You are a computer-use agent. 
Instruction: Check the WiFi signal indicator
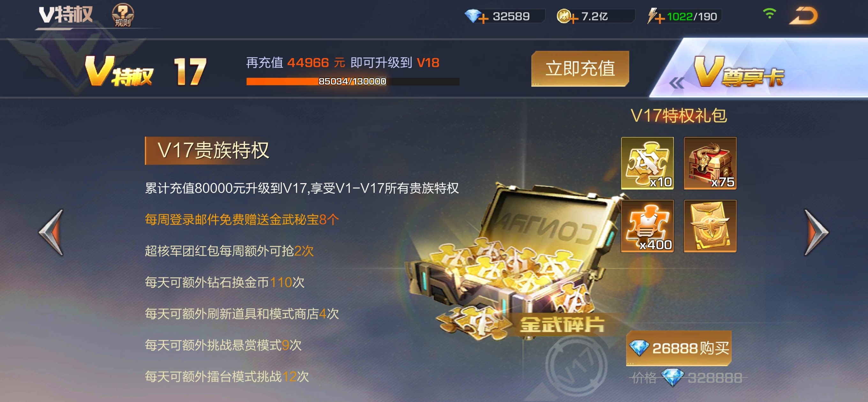coord(770,14)
